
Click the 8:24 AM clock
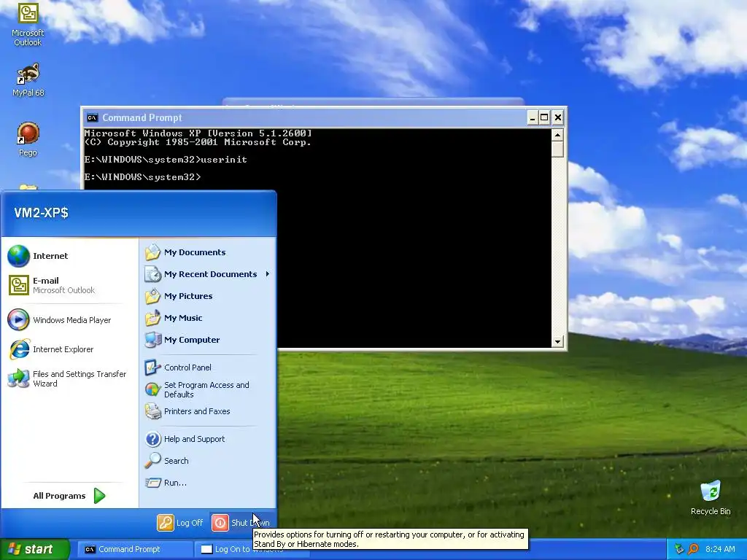720,549
